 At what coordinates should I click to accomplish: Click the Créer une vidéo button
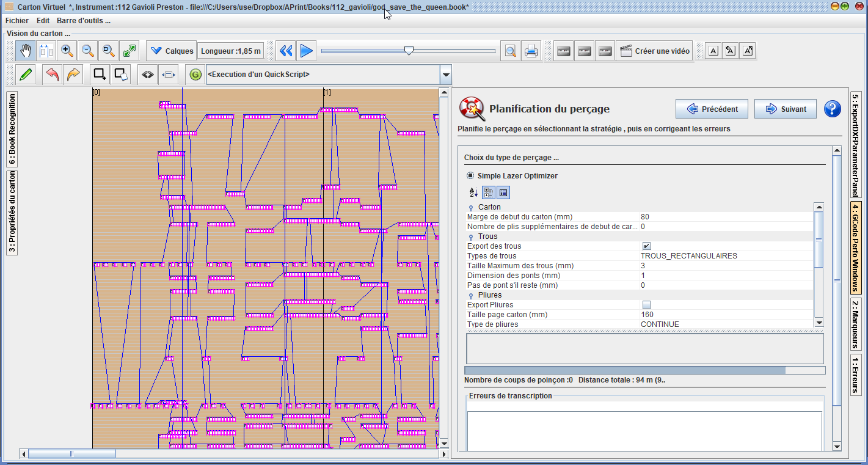(654, 51)
